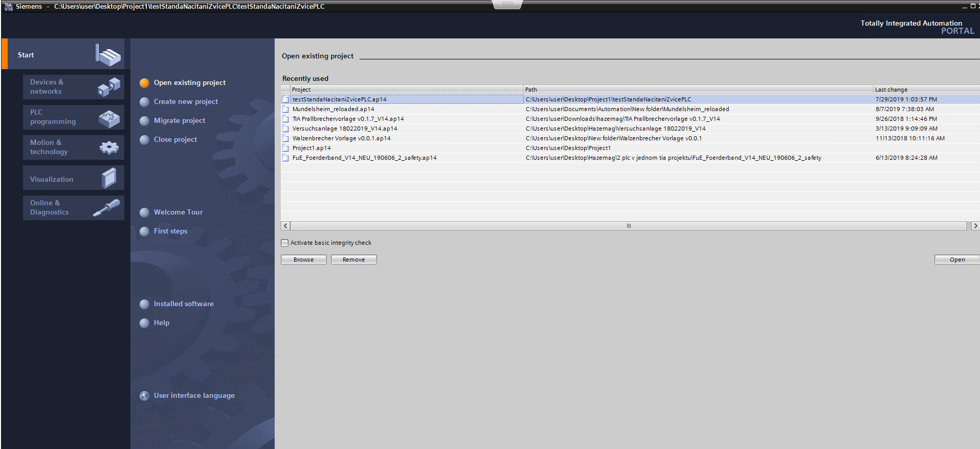Image resolution: width=980 pixels, height=449 pixels.
Task: Select Walzenbrecher Vorlage v0.0.1.ap14 project name
Action: pyautogui.click(x=342, y=138)
